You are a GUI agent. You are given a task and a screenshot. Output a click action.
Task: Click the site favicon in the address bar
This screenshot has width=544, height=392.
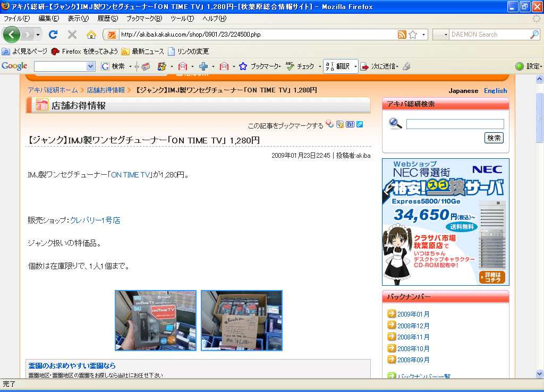click(112, 35)
